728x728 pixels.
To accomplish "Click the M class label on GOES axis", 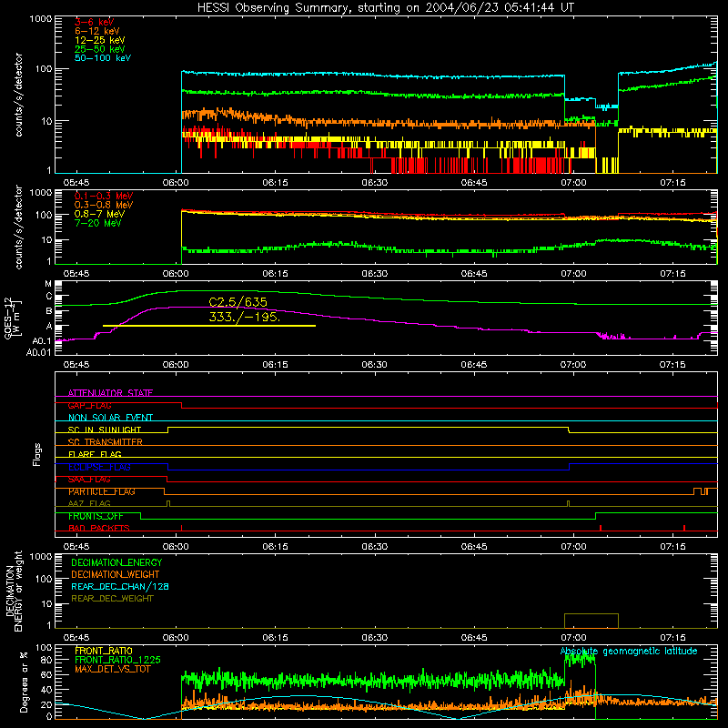I will [48, 283].
